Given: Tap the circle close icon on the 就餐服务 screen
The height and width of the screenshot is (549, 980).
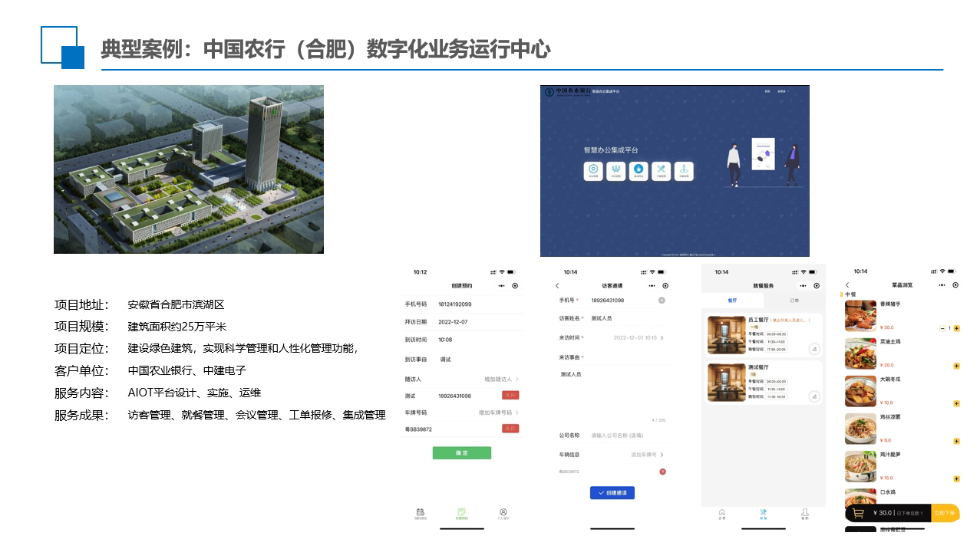Looking at the screenshot, I should [817, 285].
